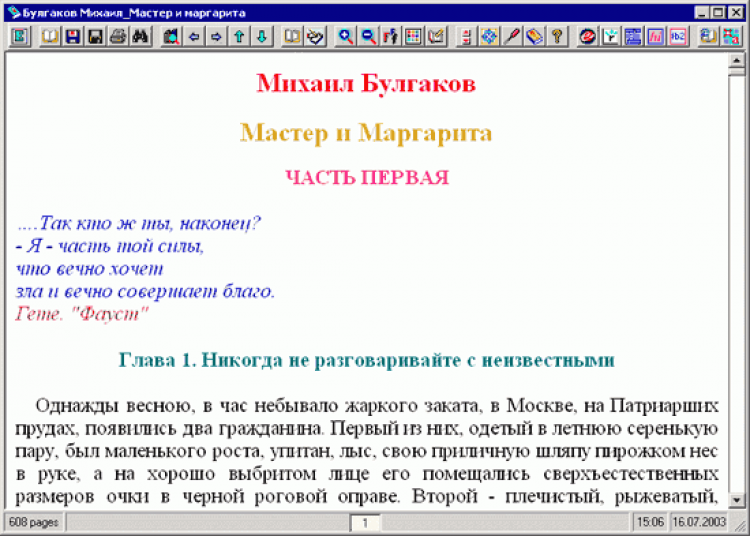
Task: Click the 16.07.2003 date in status bar
Action: click(699, 522)
